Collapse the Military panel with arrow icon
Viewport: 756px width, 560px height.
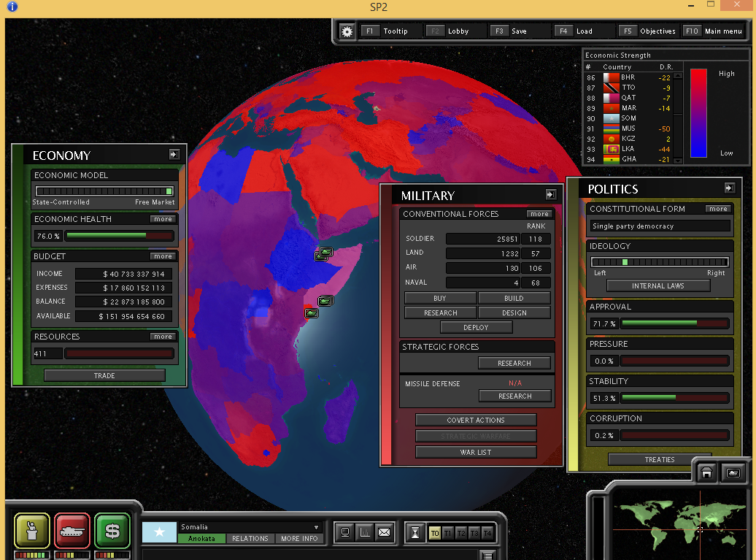click(x=550, y=195)
